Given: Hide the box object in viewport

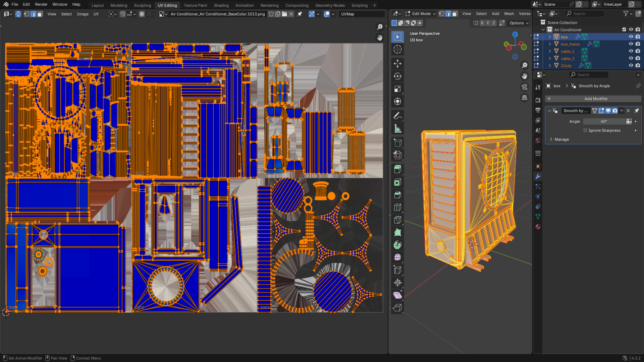Looking at the screenshot, I should (631, 37).
